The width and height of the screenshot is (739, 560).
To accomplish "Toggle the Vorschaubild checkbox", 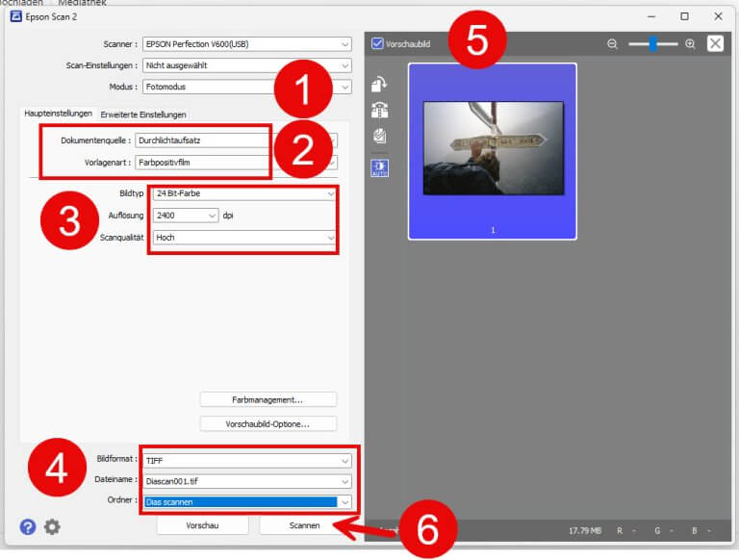I will click(377, 43).
